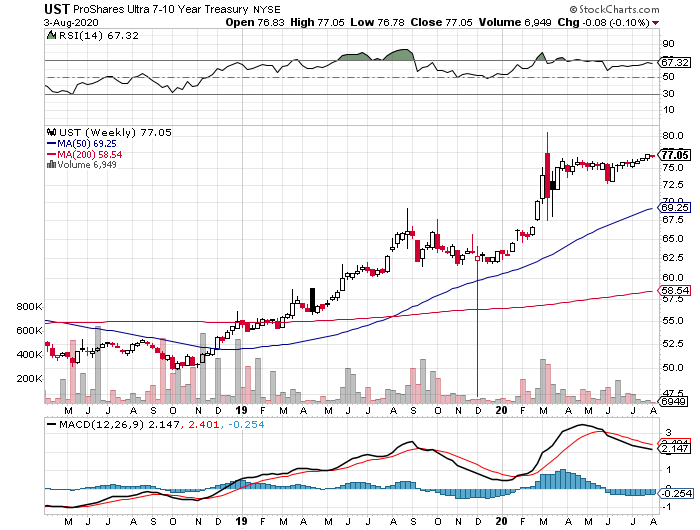Click the RSI(14) 67.32 label
Screen dimensions: 700x530
[99, 35]
